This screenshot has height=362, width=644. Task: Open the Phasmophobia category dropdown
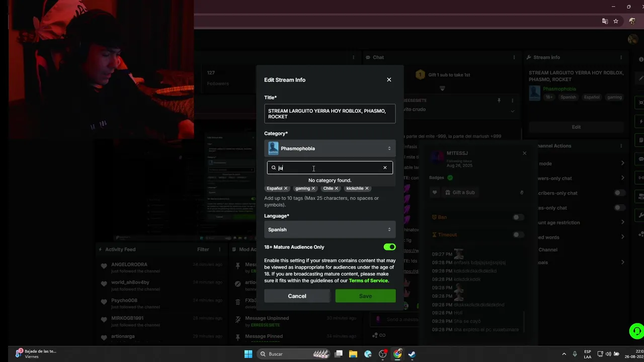(330, 148)
